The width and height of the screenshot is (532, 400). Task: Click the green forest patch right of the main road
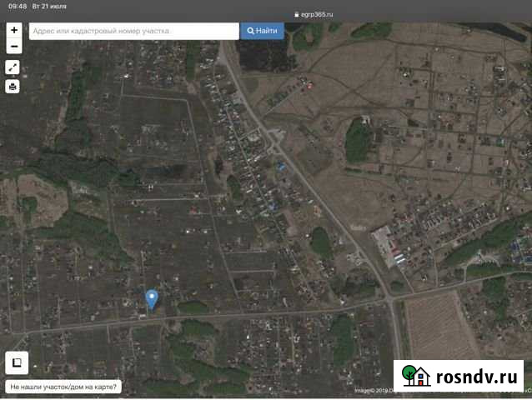[x=357, y=140]
